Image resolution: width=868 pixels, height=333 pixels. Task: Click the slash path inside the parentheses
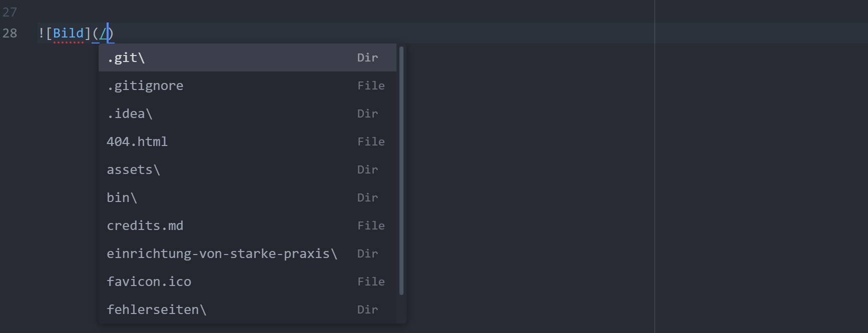103,33
